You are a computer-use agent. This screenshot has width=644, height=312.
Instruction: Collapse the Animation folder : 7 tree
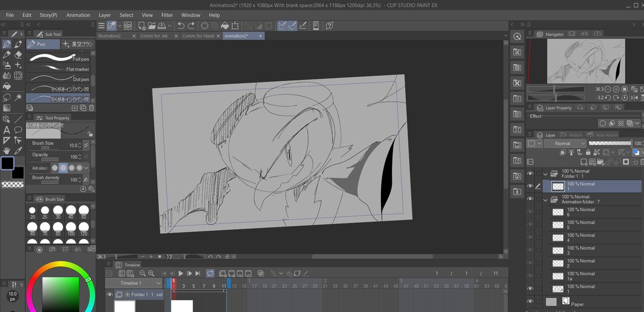(546, 199)
